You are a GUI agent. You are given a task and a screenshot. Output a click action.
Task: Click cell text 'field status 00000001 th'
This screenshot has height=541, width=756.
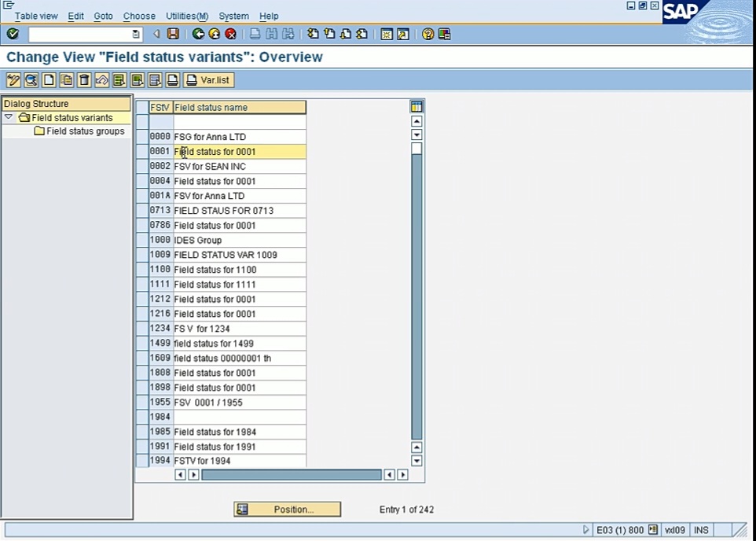click(x=222, y=358)
